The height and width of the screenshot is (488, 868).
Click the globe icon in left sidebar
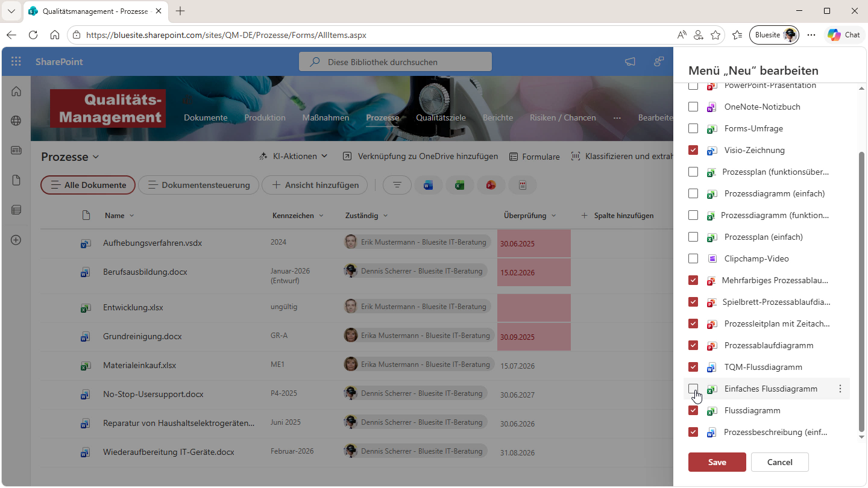coord(16,120)
